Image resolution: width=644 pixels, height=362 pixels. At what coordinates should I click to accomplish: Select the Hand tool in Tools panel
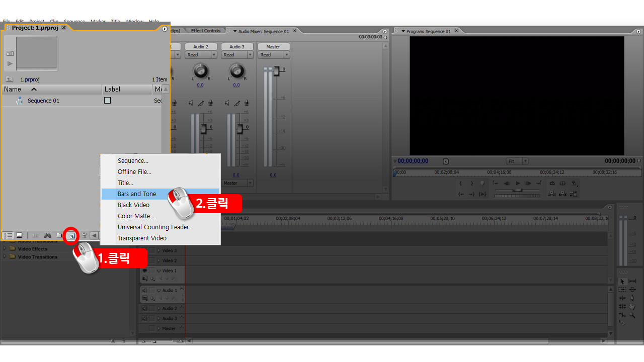pos(632,306)
